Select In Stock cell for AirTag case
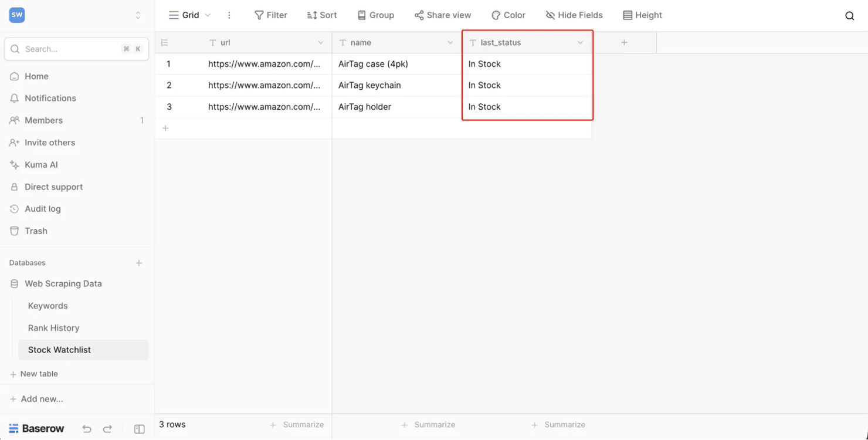 click(527, 64)
